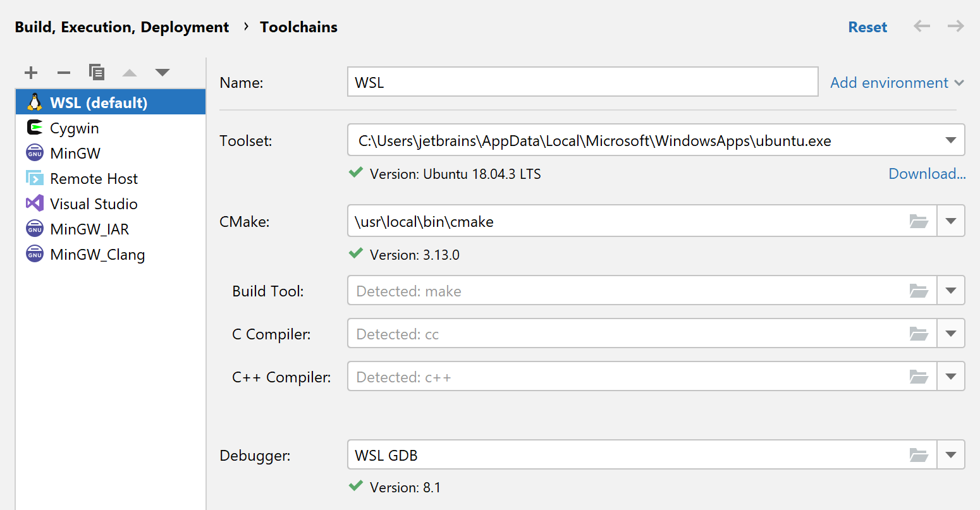Browse for C Compiler folder icon
The image size is (980, 510).
pyautogui.click(x=919, y=334)
